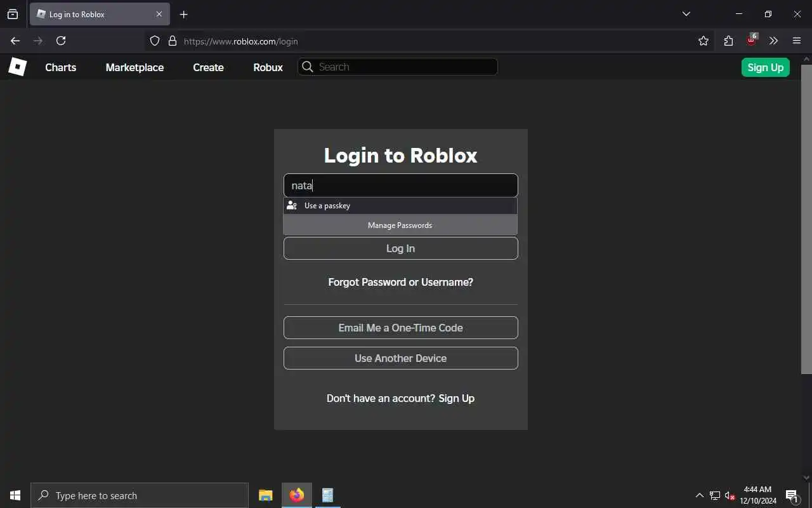This screenshot has width=812, height=508.
Task: Click the green Sign Up button
Action: pyautogui.click(x=765, y=67)
